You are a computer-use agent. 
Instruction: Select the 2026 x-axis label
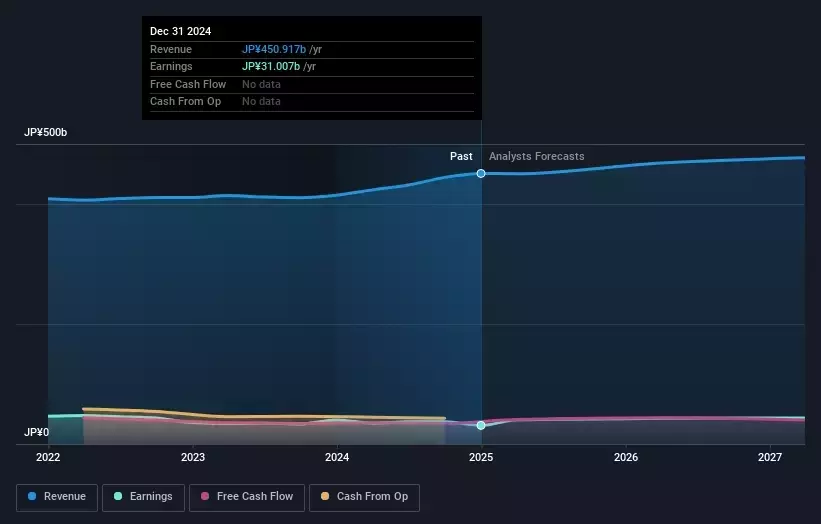coord(626,458)
